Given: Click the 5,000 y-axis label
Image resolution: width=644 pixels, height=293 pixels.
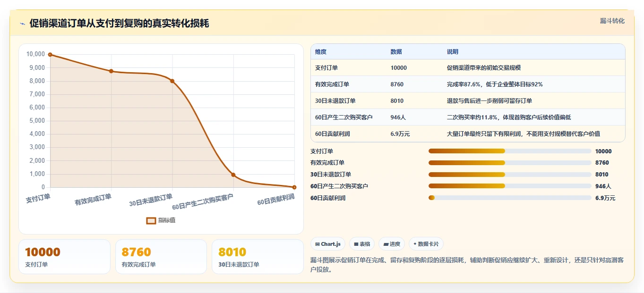Looking at the screenshot, I should click(x=37, y=121).
